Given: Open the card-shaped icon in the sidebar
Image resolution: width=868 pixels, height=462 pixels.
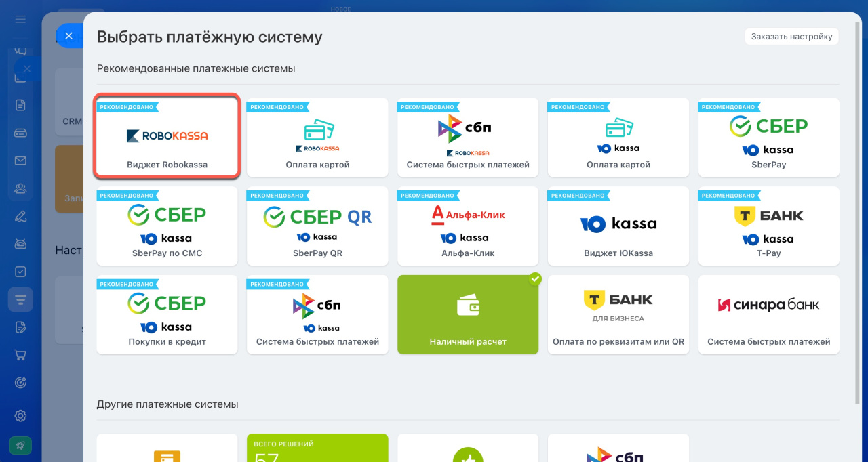Looking at the screenshot, I should tap(20, 133).
